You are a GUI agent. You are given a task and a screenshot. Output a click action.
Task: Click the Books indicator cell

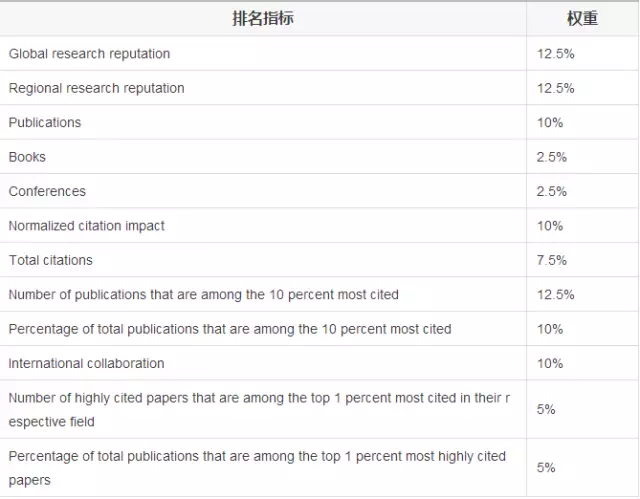[27, 157]
